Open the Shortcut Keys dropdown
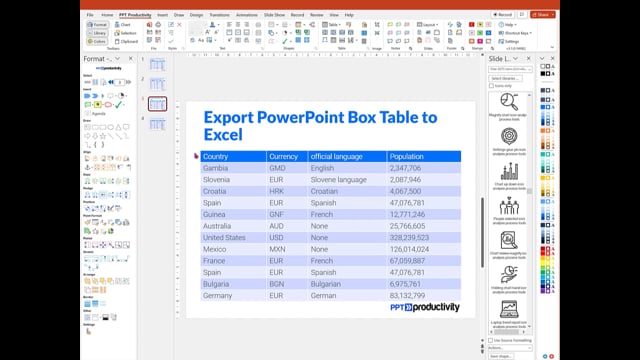 click(515, 33)
